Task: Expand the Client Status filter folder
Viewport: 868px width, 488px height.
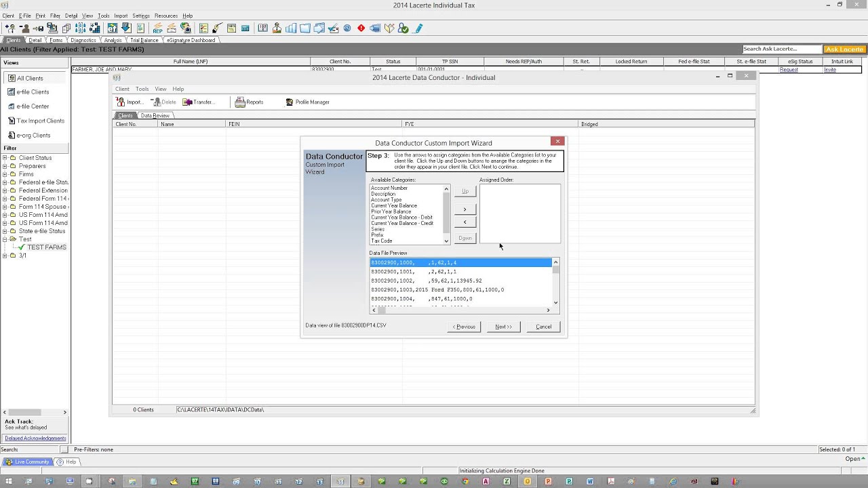Action: [x=5, y=158]
